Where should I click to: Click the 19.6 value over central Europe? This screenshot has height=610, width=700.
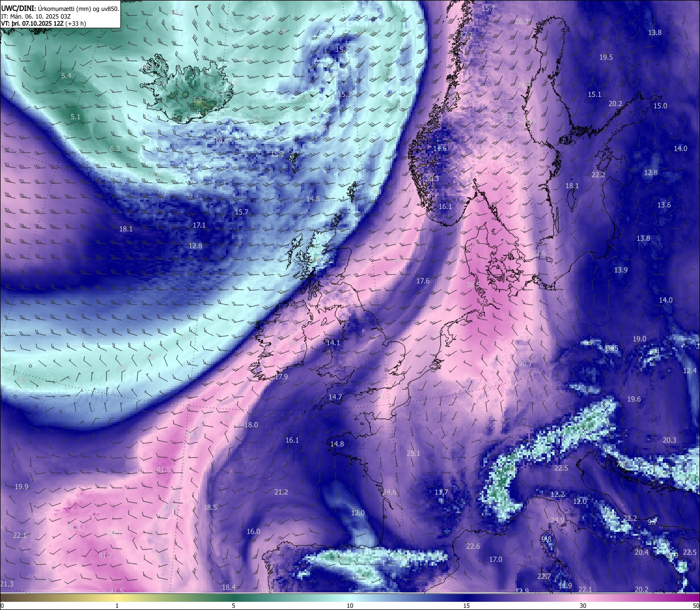point(634,399)
